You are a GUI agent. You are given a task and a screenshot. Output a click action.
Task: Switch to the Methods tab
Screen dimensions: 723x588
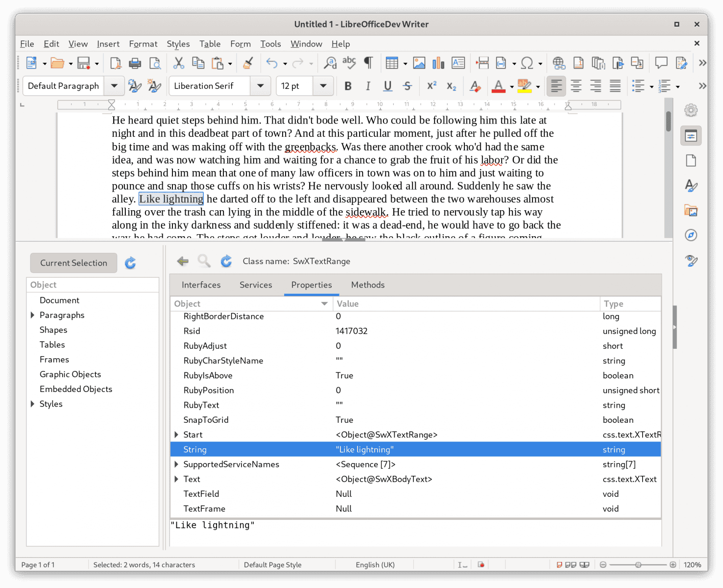tap(368, 285)
